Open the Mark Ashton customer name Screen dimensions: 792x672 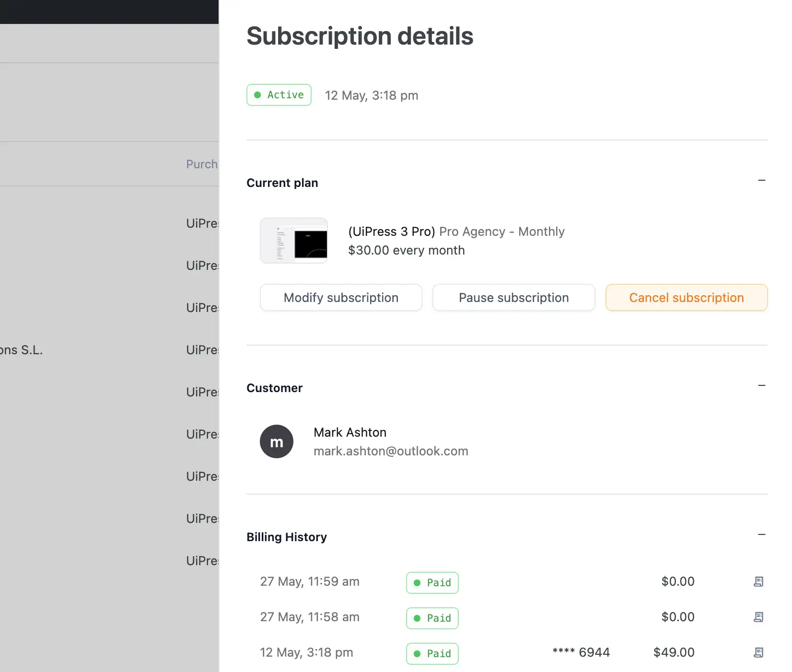pyautogui.click(x=350, y=432)
